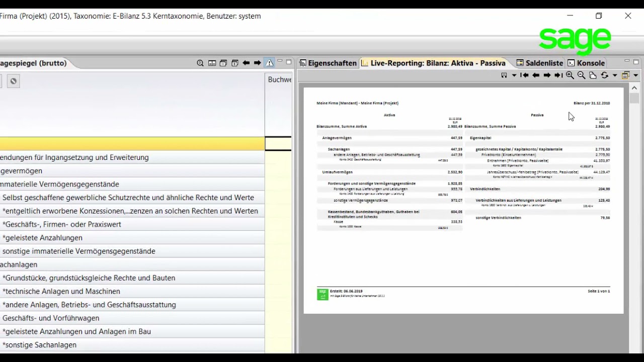The height and width of the screenshot is (362, 644).
Task: Select row 'sonstige immaterielle Vermögensgegenstände'
Action: (x=132, y=251)
